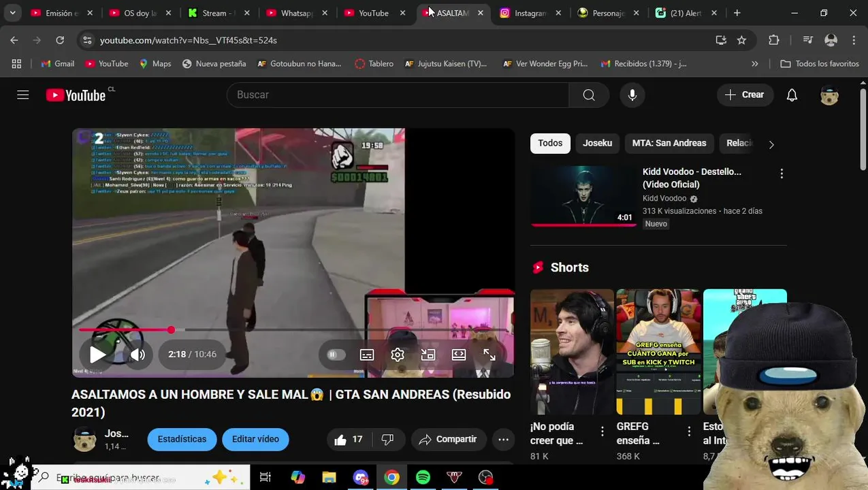
Task: Reload the page
Action: pos(60,40)
